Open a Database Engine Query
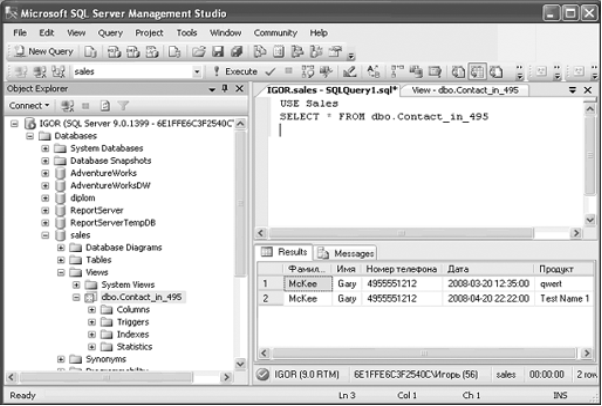Viewport: 602px width, 406px height. pos(91,51)
